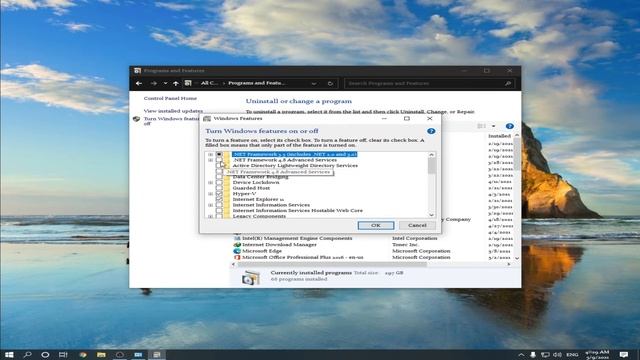Expand Internet Information Services tree node
This screenshot has width=640, height=360.
click(211, 205)
